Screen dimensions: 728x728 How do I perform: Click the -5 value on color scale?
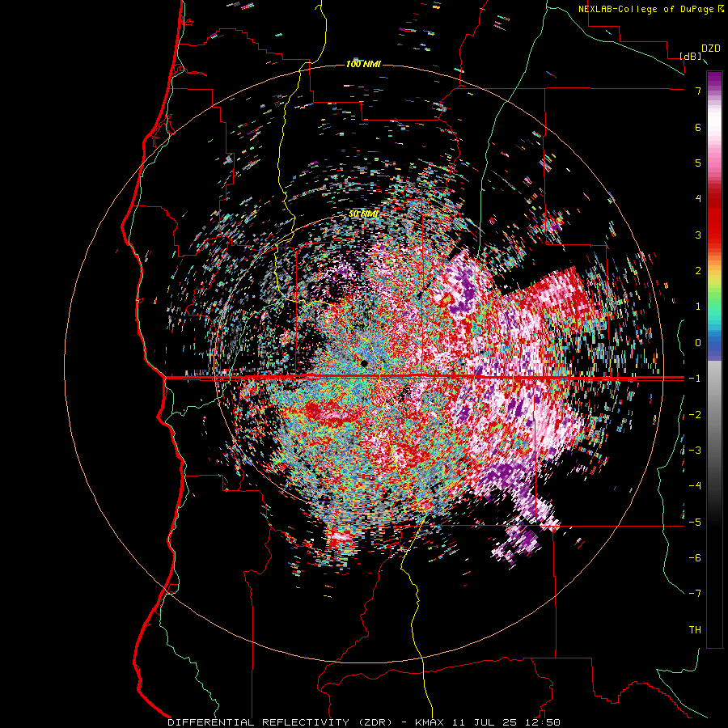click(x=694, y=523)
